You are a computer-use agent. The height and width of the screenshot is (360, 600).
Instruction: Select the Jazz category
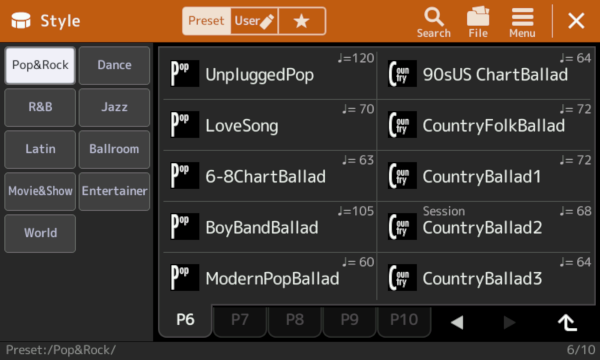pos(114,107)
